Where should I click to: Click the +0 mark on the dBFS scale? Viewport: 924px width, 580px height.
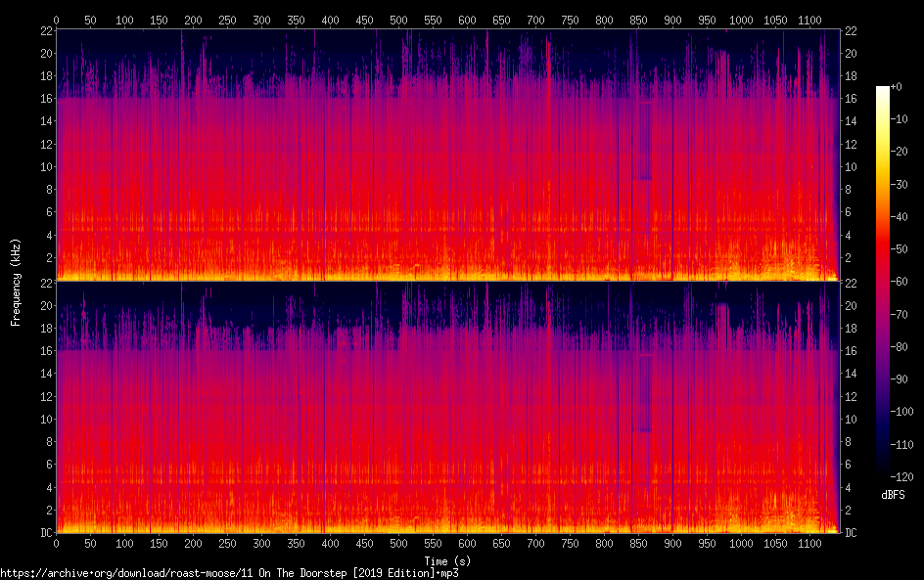(x=901, y=87)
